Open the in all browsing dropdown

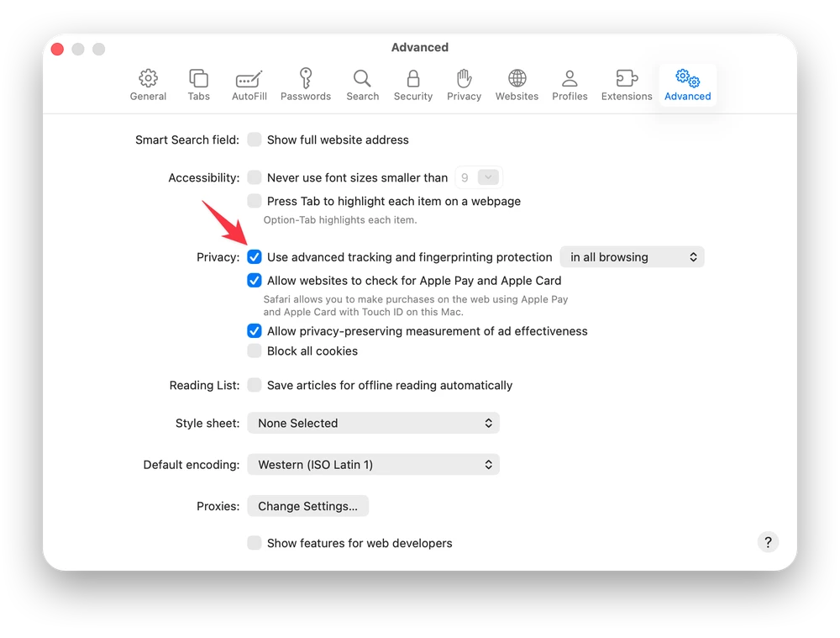632,256
